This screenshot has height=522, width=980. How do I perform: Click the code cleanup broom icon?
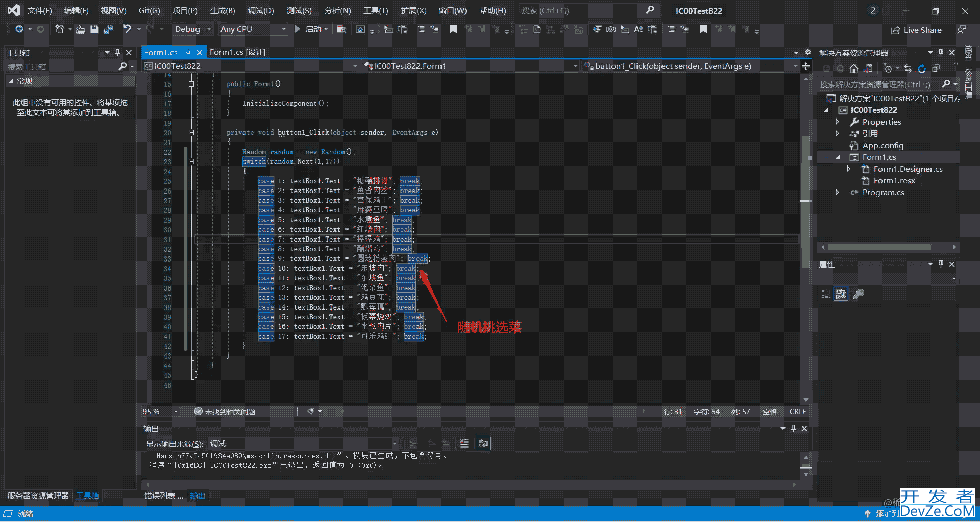pos(310,411)
